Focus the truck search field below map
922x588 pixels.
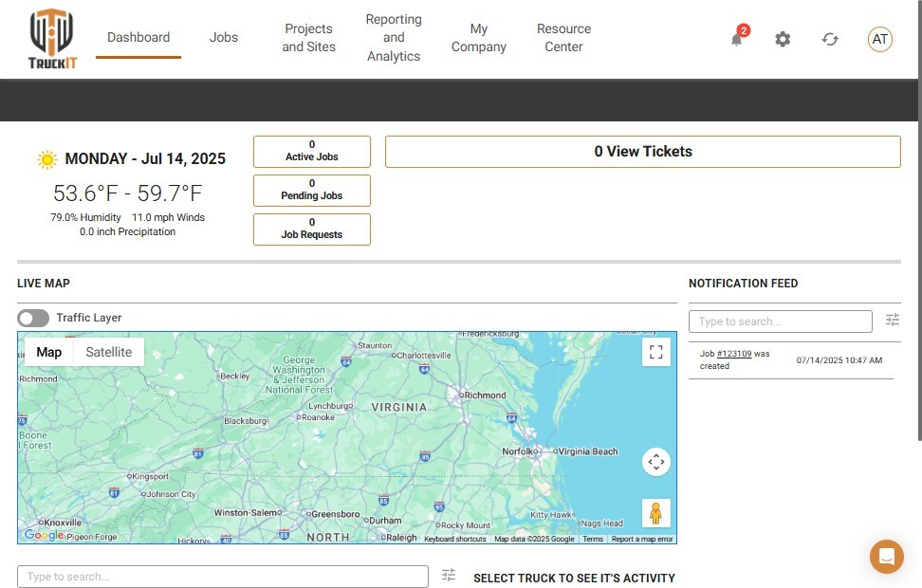222,577
